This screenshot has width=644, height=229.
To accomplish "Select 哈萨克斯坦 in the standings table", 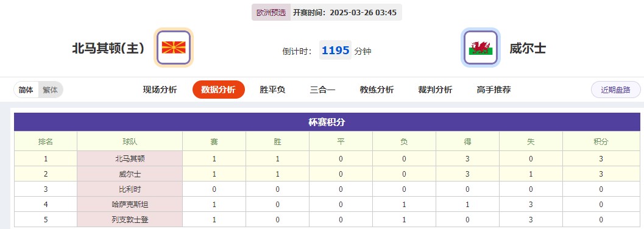I will [130, 205].
